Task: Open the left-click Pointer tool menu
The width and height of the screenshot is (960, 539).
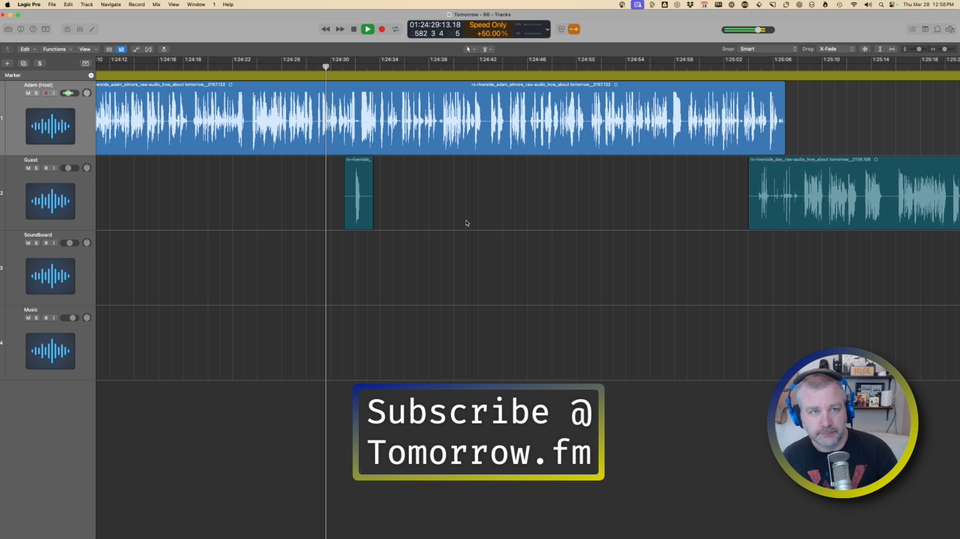Action: 470,49
